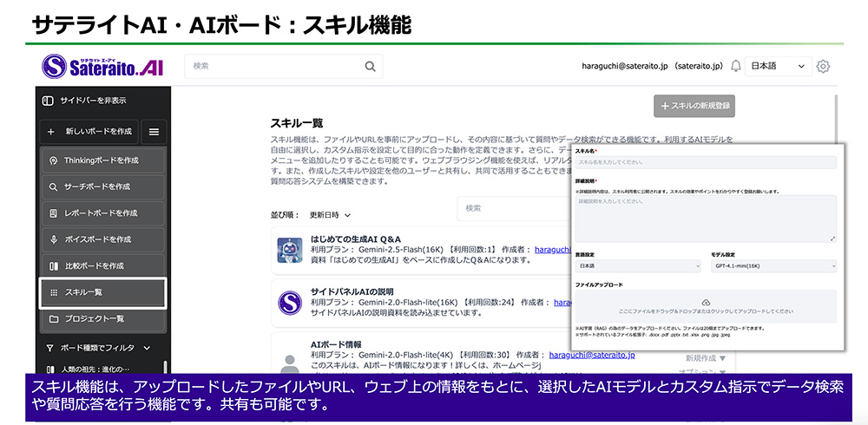Open the hamburger menu next to new board

pyautogui.click(x=154, y=132)
